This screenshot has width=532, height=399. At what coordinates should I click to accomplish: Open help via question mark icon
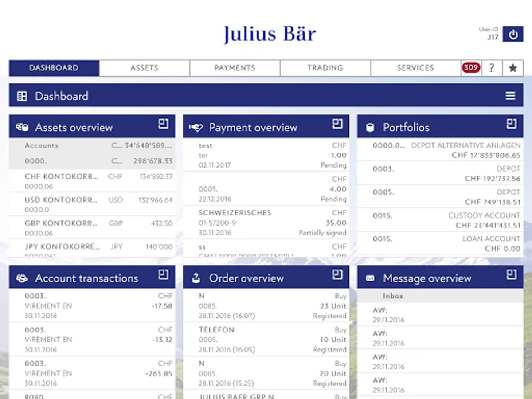pyautogui.click(x=492, y=68)
